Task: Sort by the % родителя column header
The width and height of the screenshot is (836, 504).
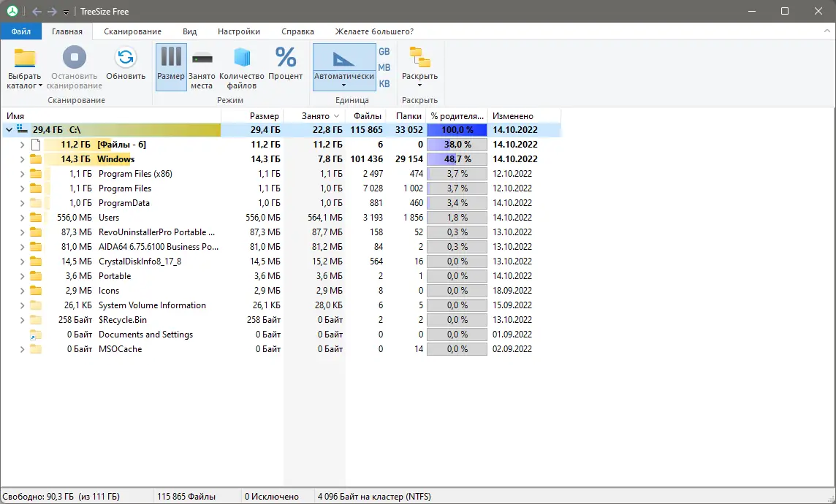Action: point(457,115)
